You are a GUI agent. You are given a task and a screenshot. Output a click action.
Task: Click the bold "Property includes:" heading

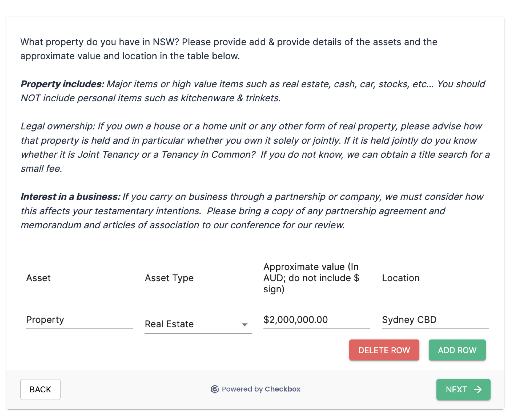tap(63, 84)
